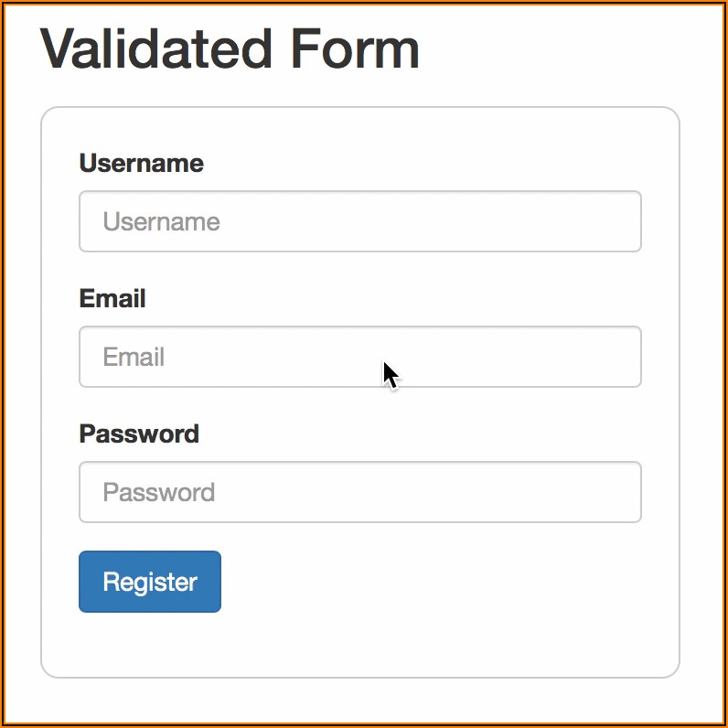
Task: Click the label above the Email field
Action: (x=112, y=298)
